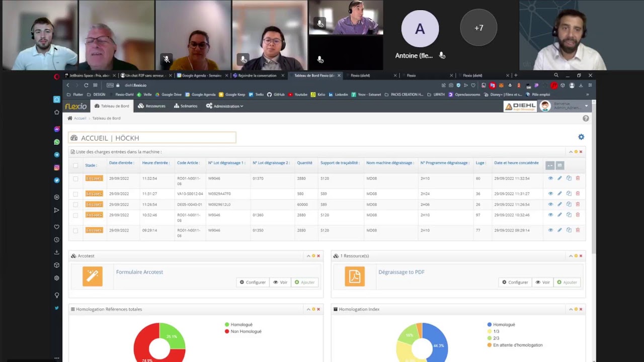Delete the row entered at 11:31:27
Viewport: 644px width, 362px height.
[578, 194]
